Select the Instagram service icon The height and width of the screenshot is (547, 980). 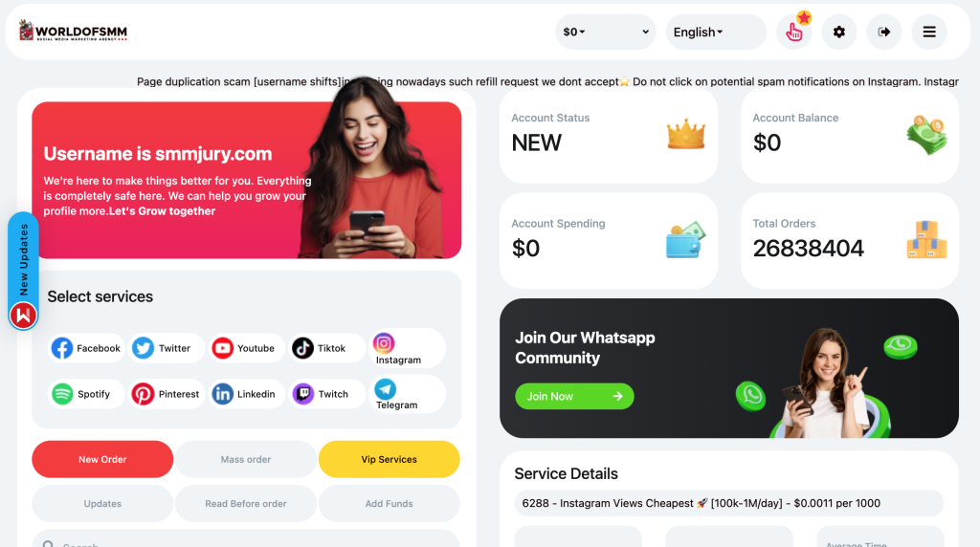[384, 342]
